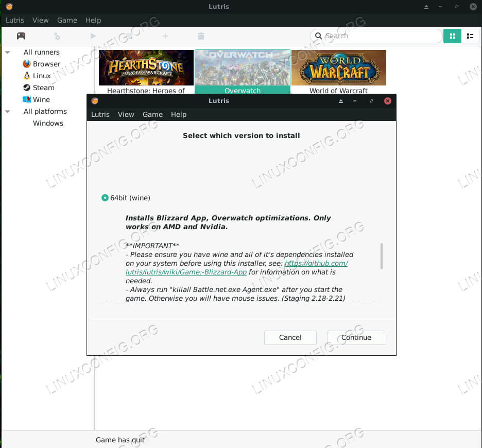Select the Hearthstone game banner
Screen dimensions: 482x448
point(146,67)
